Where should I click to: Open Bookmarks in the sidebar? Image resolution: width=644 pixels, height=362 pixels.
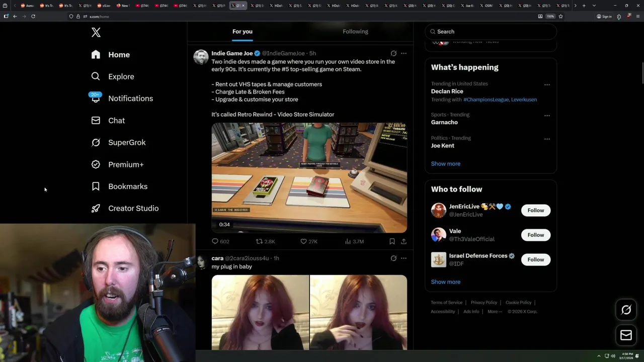pyautogui.click(x=120, y=187)
